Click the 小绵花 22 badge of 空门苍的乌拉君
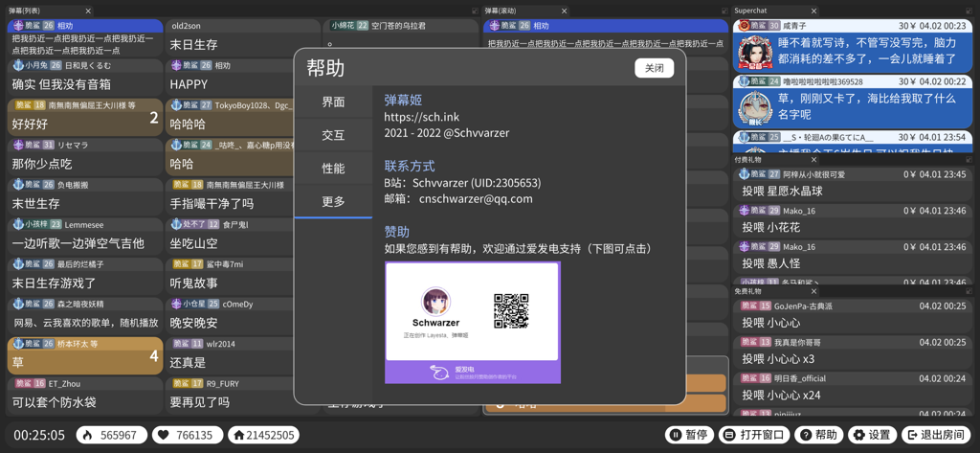Screen dimensions: 980x453 coord(349,26)
